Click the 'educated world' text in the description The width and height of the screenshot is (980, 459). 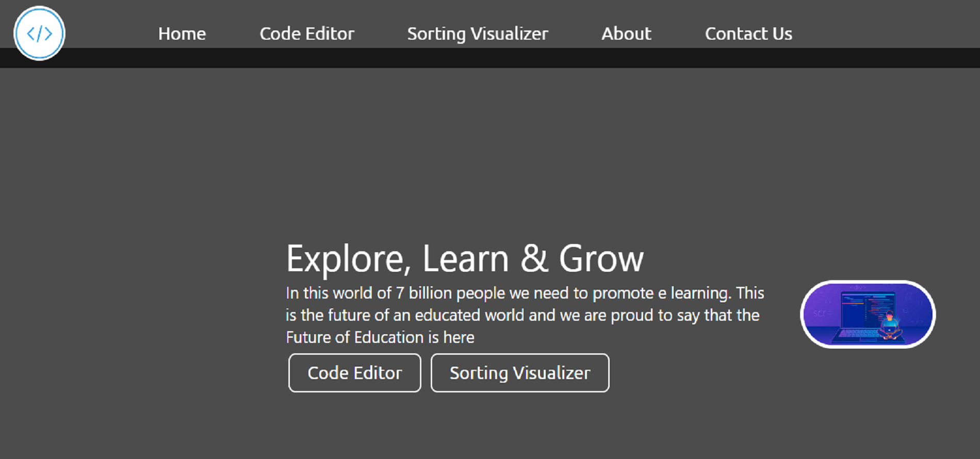click(x=469, y=315)
